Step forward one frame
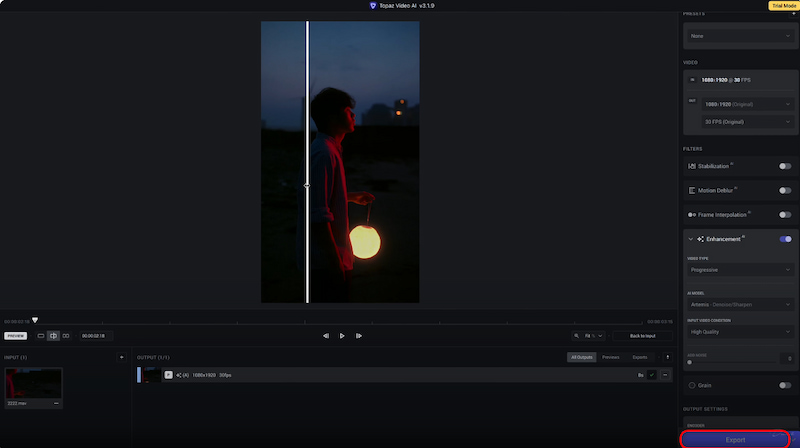The width and height of the screenshot is (800, 448). click(359, 336)
